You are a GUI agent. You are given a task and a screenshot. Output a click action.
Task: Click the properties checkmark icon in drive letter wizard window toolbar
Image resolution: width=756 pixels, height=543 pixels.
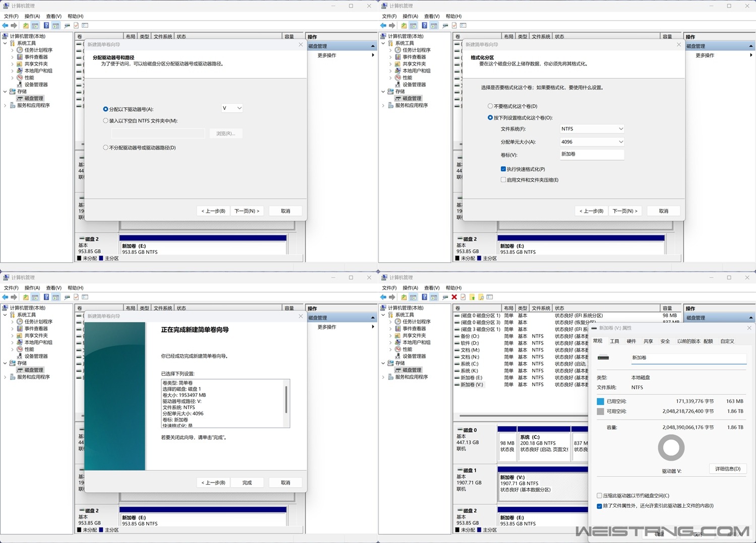coord(76,26)
